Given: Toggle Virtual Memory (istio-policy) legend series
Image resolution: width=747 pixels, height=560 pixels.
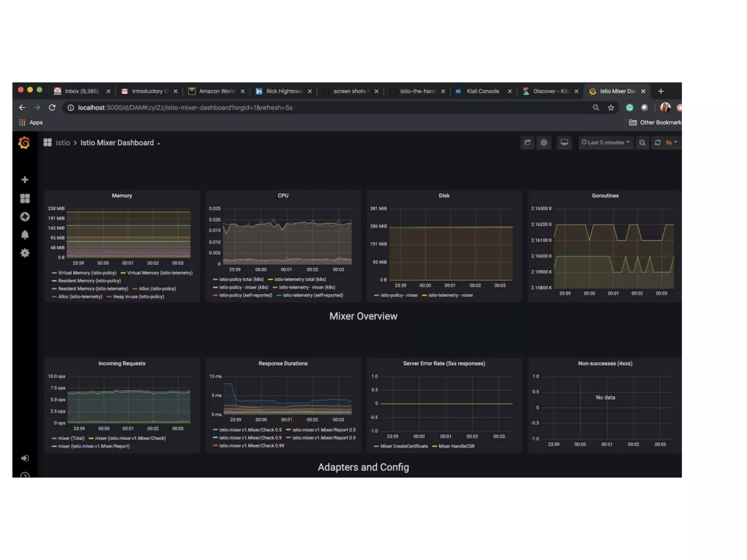Looking at the screenshot, I should coord(87,273).
